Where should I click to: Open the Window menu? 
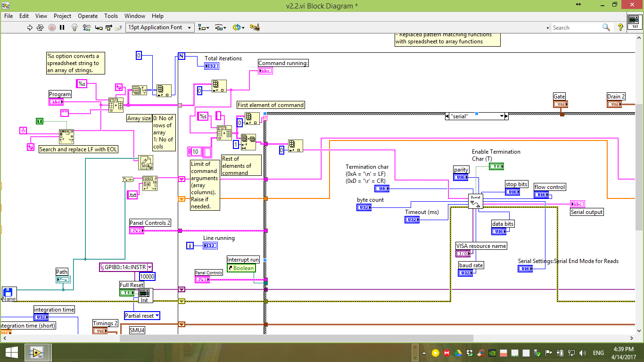pyautogui.click(x=135, y=16)
